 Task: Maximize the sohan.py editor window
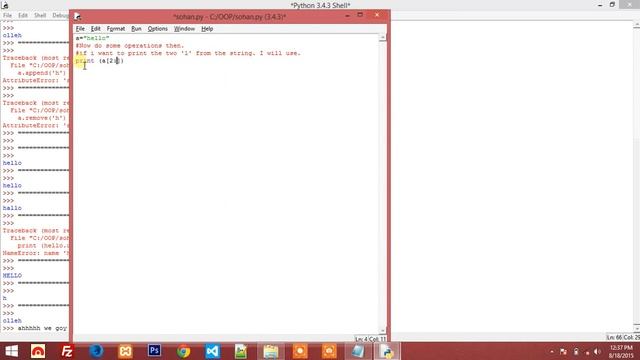(360, 15)
